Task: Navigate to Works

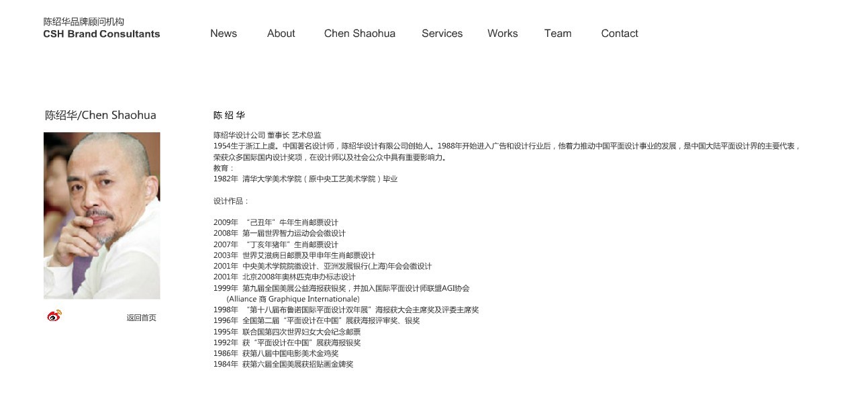Action: (503, 34)
